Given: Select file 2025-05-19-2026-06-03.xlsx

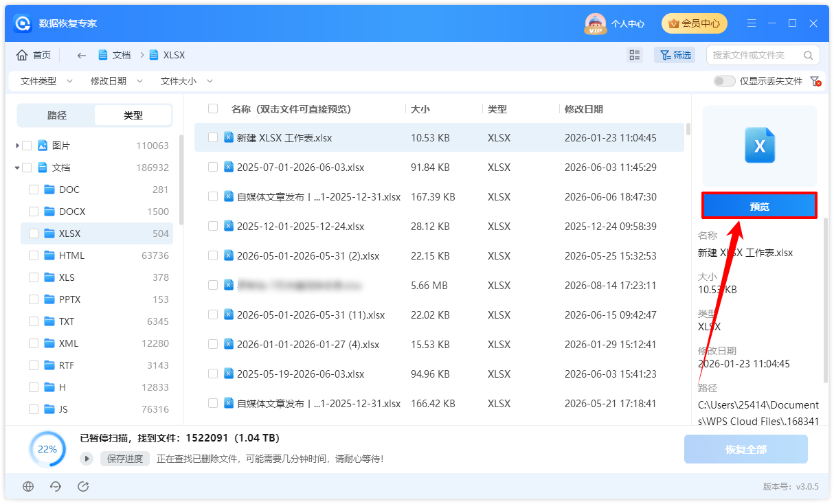Looking at the screenshot, I should pos(439,374).
